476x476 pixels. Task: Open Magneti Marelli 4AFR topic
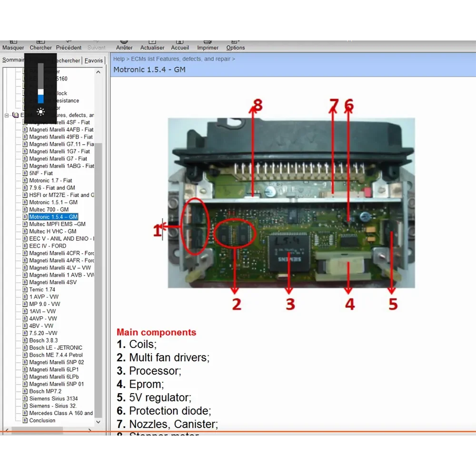[61, 260]
